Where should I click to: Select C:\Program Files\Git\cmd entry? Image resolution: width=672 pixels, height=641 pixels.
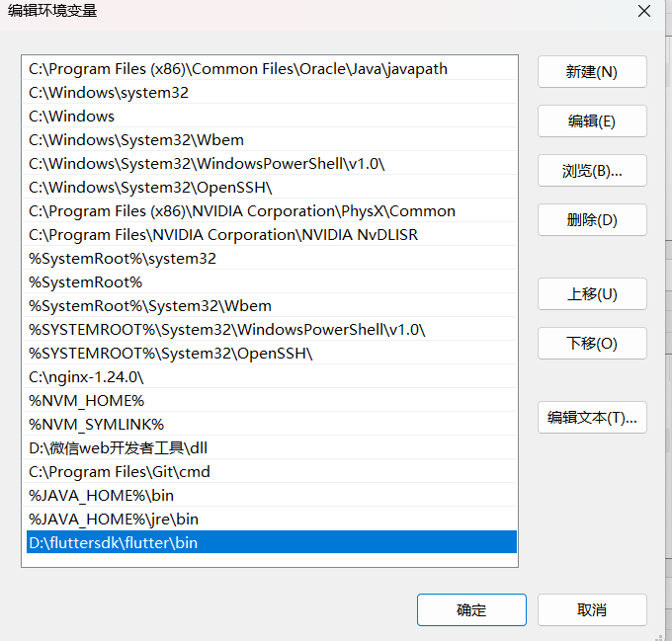click(x=272, y=471)
